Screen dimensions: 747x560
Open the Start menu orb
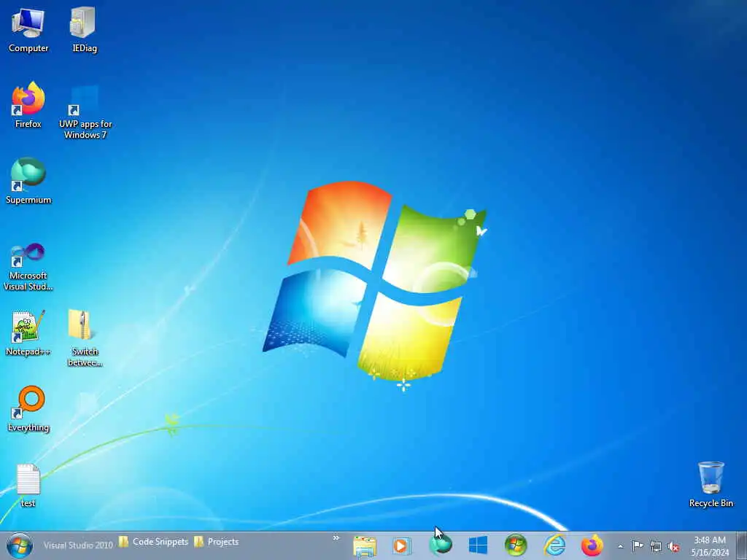coord(20,545)
